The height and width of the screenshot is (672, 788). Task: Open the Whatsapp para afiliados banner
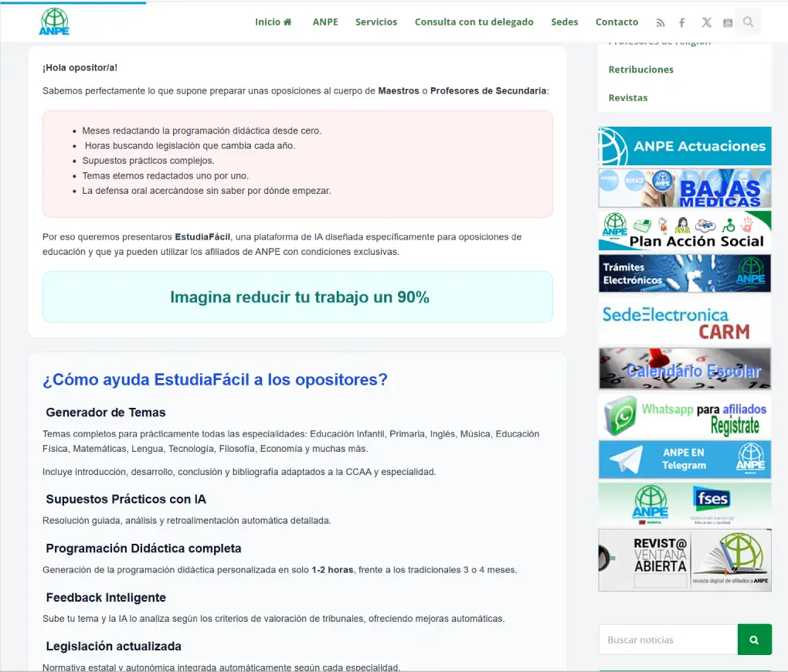click(x=684, y=416)
